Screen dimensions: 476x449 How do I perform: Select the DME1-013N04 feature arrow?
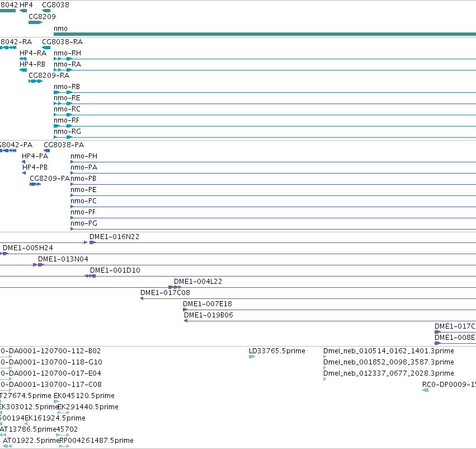tap(41, 265)
